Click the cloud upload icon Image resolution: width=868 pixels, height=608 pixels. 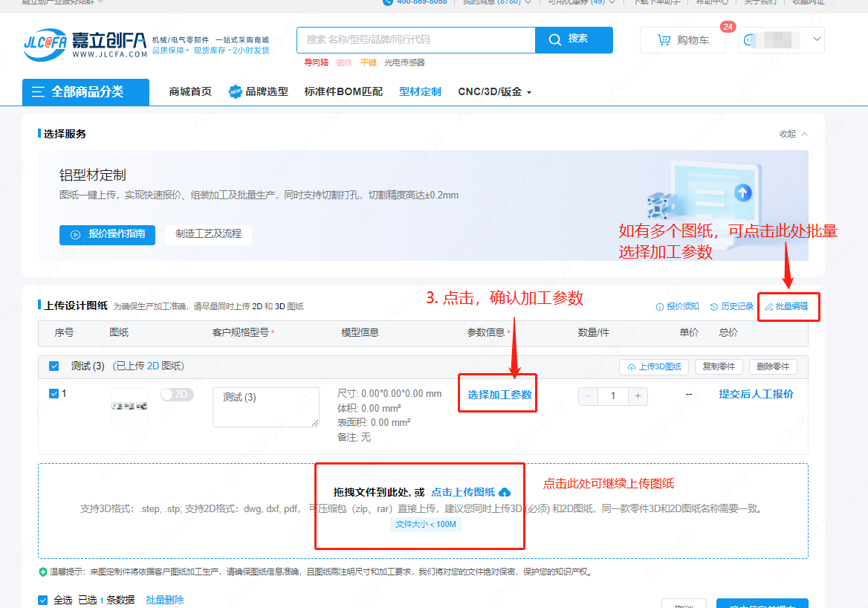point(505,492)
